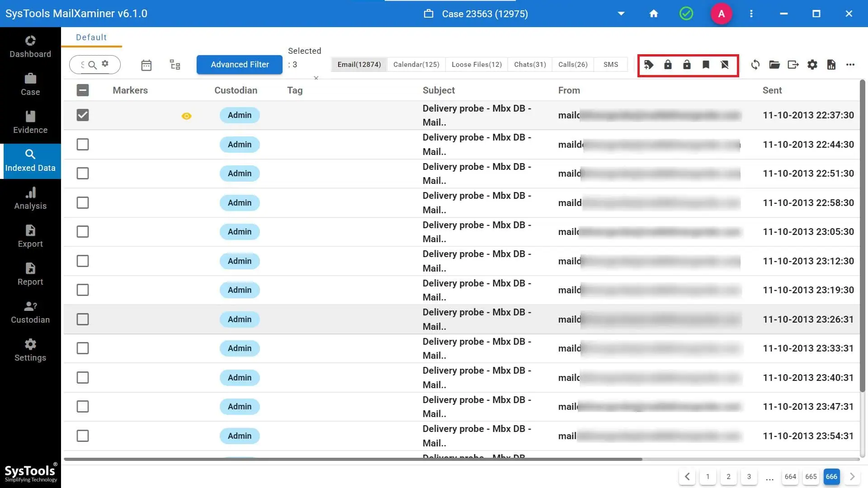Check the 23:19:30 email row checkbox
This screenshot has width=868, height=488.
pyautogui.click(x=83, y=290)
